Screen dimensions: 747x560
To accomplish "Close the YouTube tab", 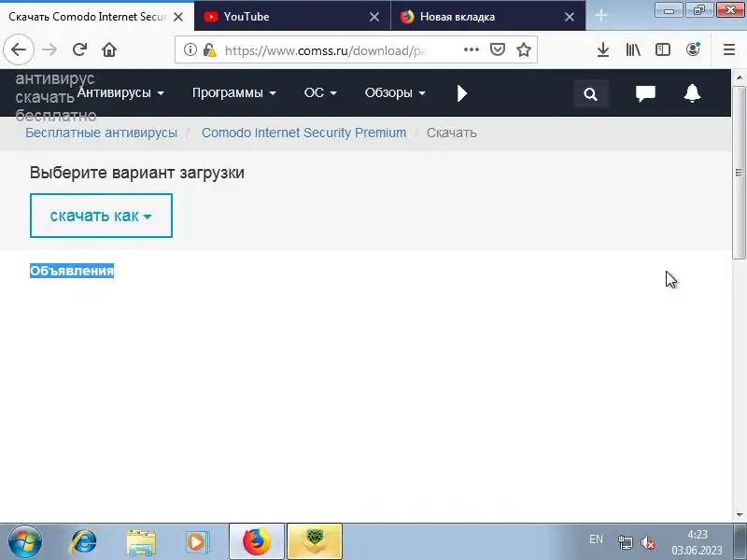I will pyautogui.click(x=374, y=17).
